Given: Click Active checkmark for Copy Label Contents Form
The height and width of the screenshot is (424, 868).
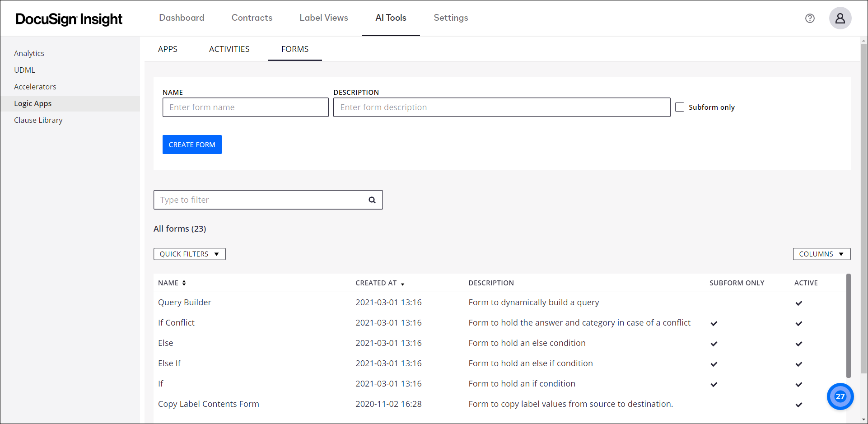Looking at the screenshot, I should click(799, 405).
